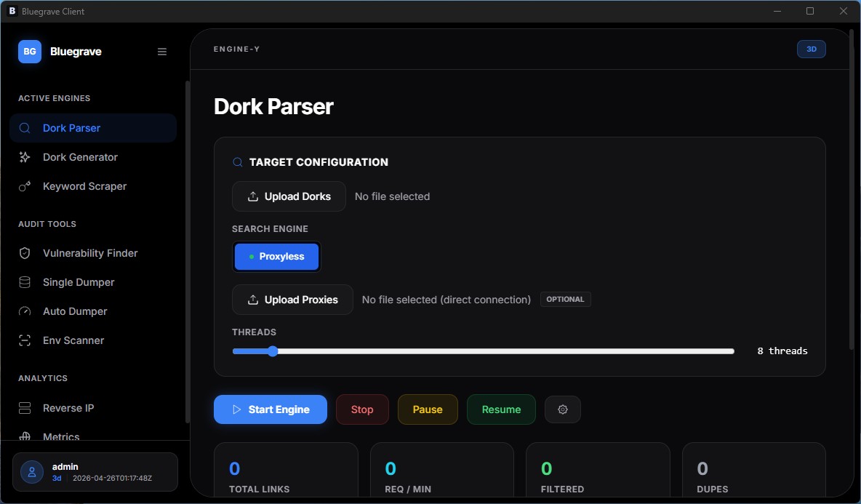View the Metrics analytics panel
Viewport: 861px width, 504px height.
[61, 435]
